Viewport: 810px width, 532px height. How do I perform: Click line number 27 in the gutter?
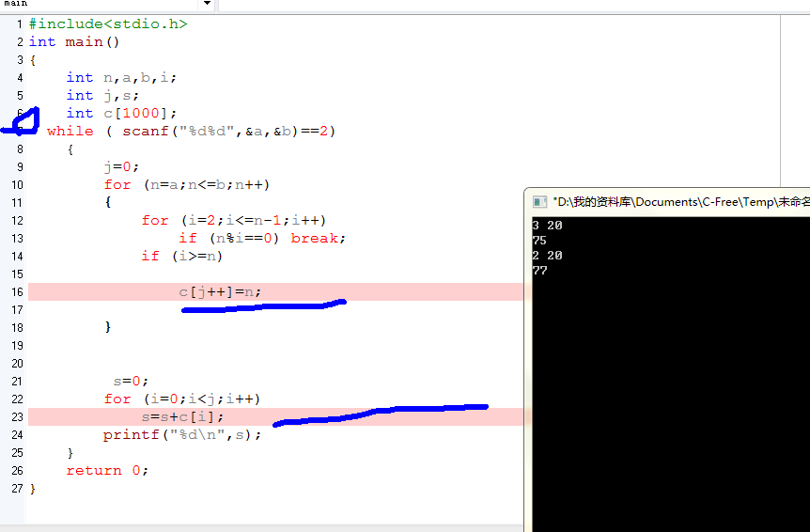[18, 489]
